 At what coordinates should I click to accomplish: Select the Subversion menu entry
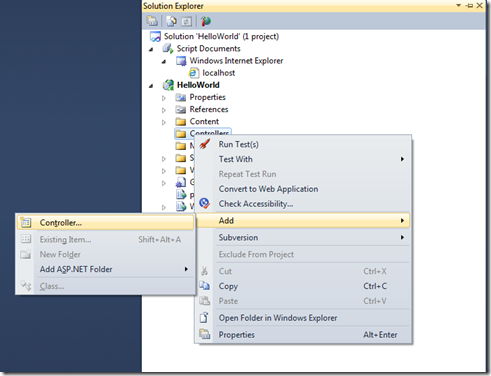pyautogui.click(x=303, y=237)
